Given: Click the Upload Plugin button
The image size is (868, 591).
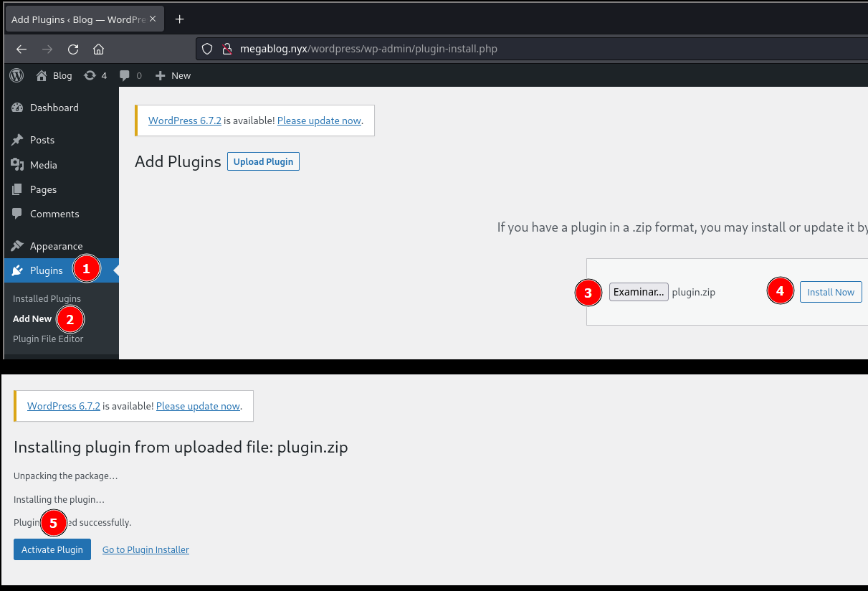Looking at the screenshot, I should click(x=263, y=161).
